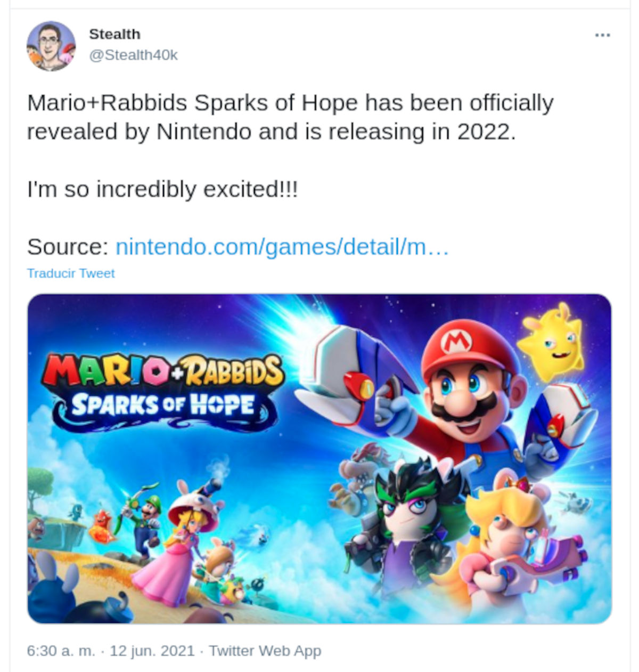Viewport: 639px width, 672px height.
Task: Click the @Stealth40k handle
Action: coord(133,55)
